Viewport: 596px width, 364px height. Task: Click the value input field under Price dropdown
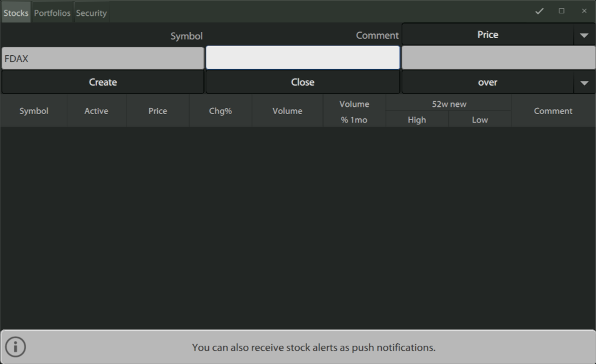pyautogui.click(x=498, y=58)
